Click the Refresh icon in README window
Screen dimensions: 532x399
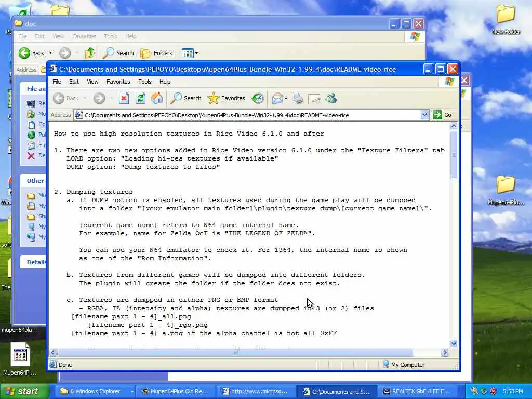(x=140, y=98)
